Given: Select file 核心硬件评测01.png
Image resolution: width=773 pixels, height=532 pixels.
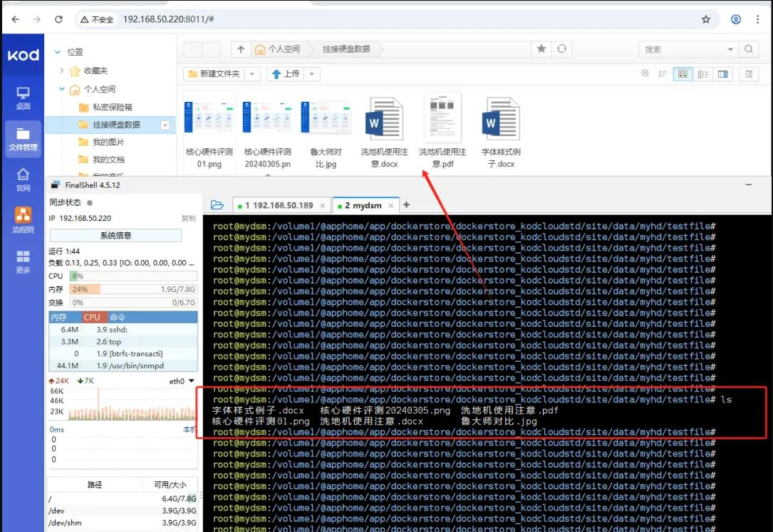Looking at the screenshot, I should click(x=209, y=132).
